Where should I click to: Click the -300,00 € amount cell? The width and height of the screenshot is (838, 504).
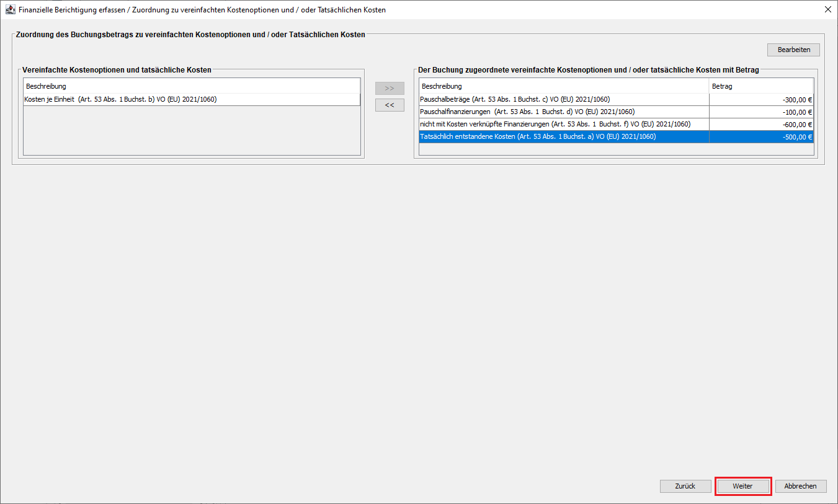tap(761, 100)
